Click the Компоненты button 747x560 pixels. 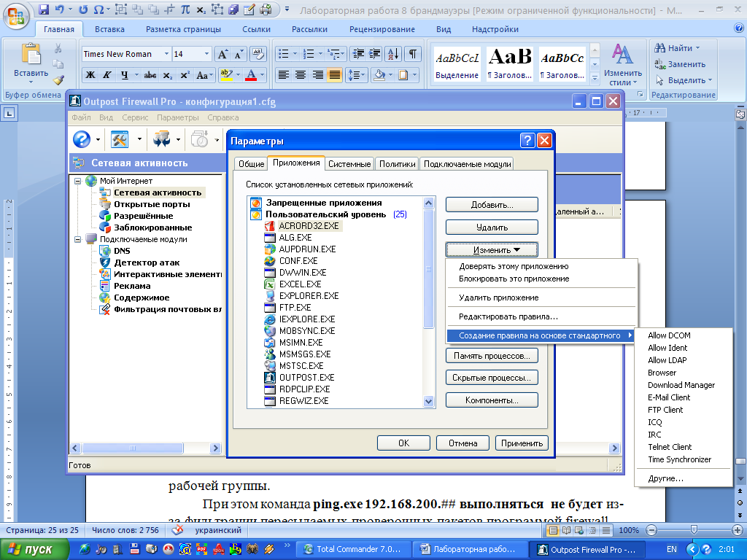(x=492, y=400)
